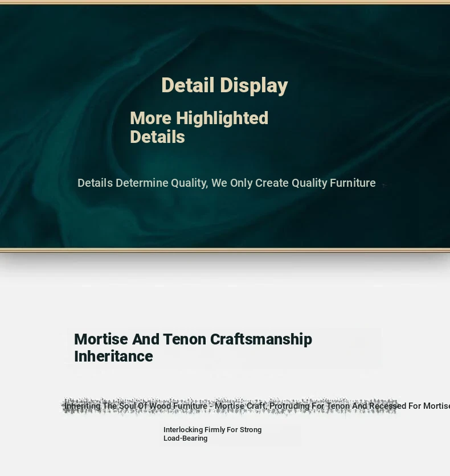Image resolution: width=450 pixels, height=476 pixels.
Task: Click the "Details Determine Quality" tagline
Action: pos(226,183)
